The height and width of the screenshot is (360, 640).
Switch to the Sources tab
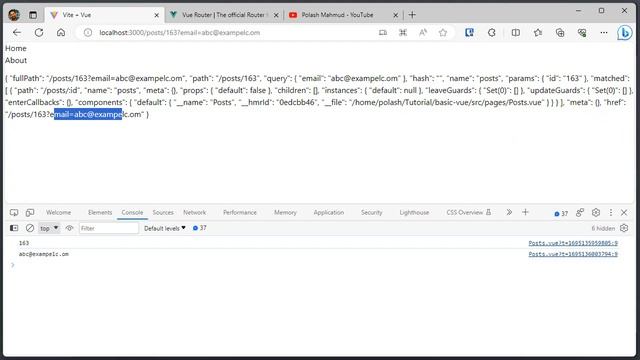[163, 213]
